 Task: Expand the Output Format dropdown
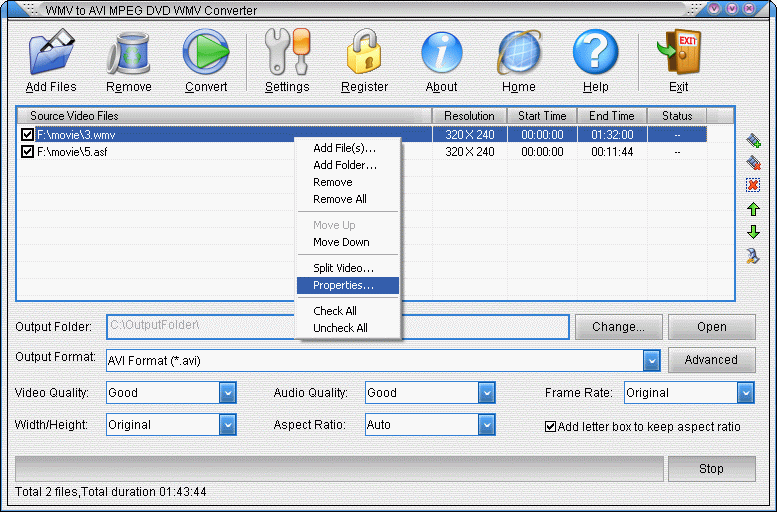pyautogui.click(x=652, y=360)
